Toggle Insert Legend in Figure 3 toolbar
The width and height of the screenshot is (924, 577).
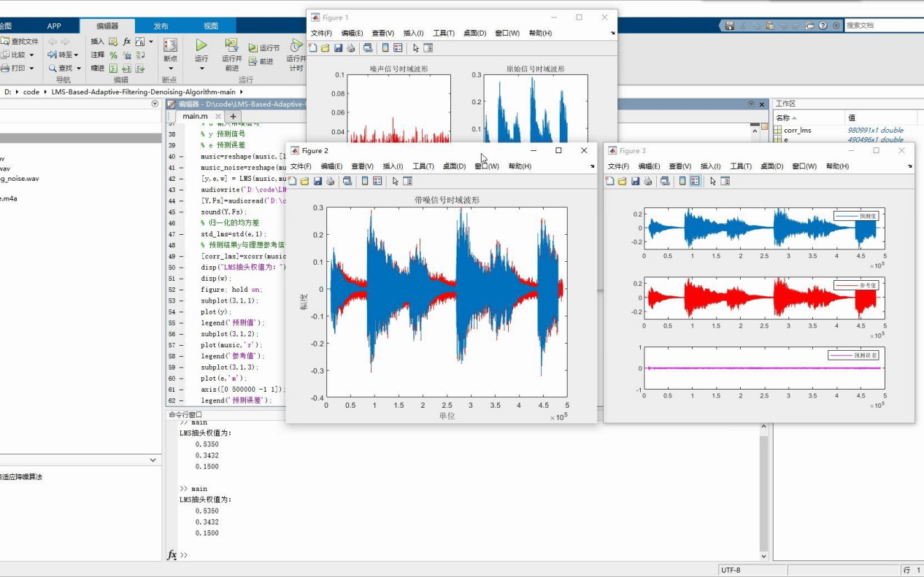pyautogui.click(x=695, y=181)
